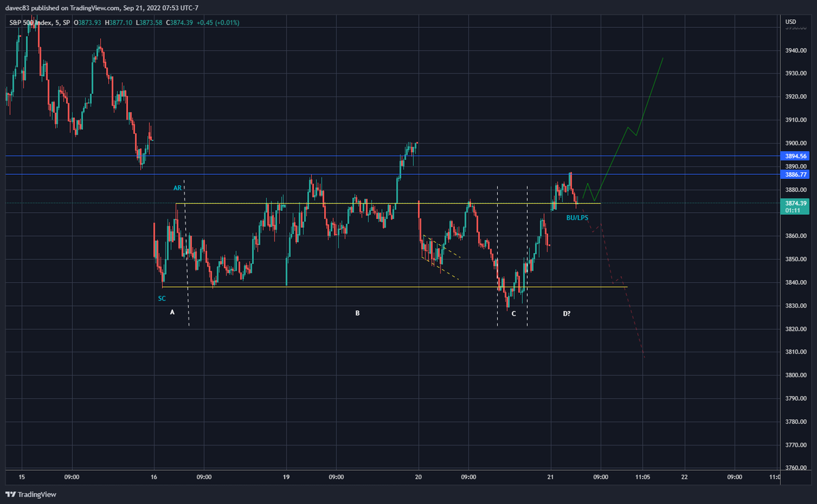Click the date 22 on time axis
Screen dimensions: 817x504
[x=684, y=477]
